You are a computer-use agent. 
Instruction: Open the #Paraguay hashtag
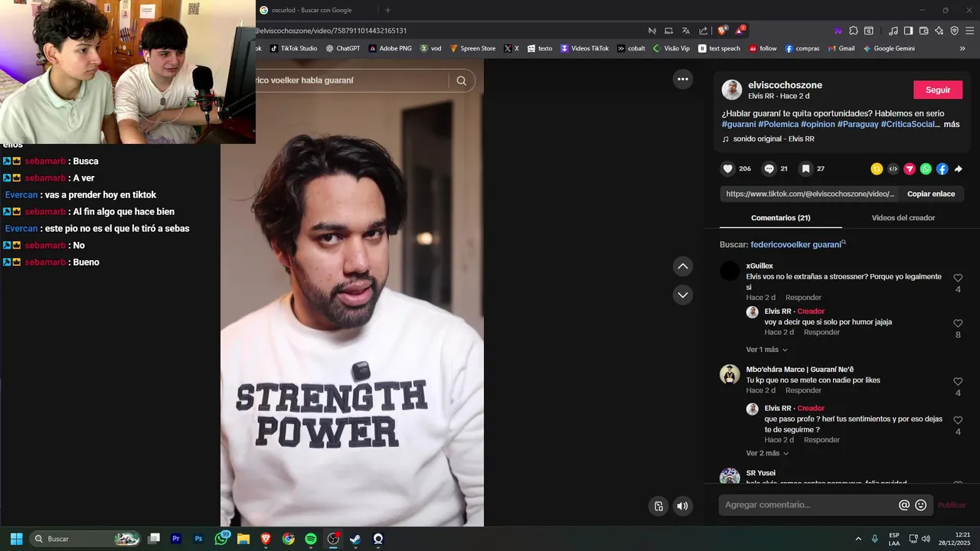[x=857, y=124]
